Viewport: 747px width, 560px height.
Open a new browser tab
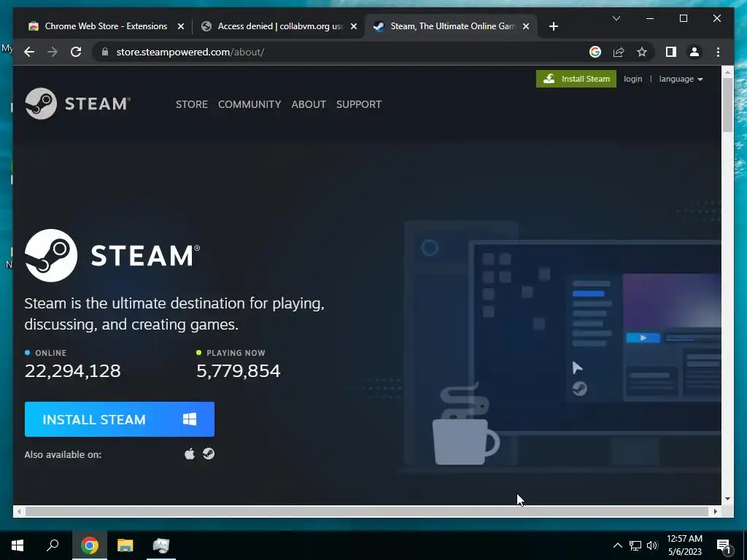tap(553, 26)
